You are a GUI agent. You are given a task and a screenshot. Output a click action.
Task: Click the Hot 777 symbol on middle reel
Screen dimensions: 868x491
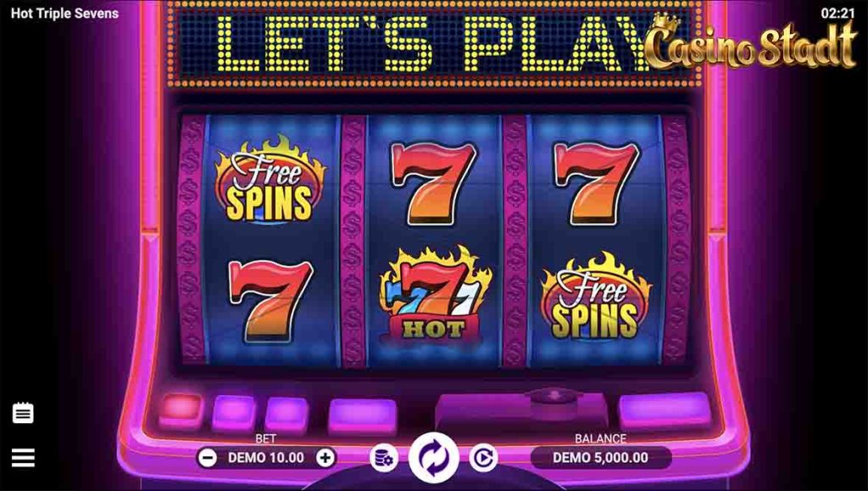coord(435,294)
